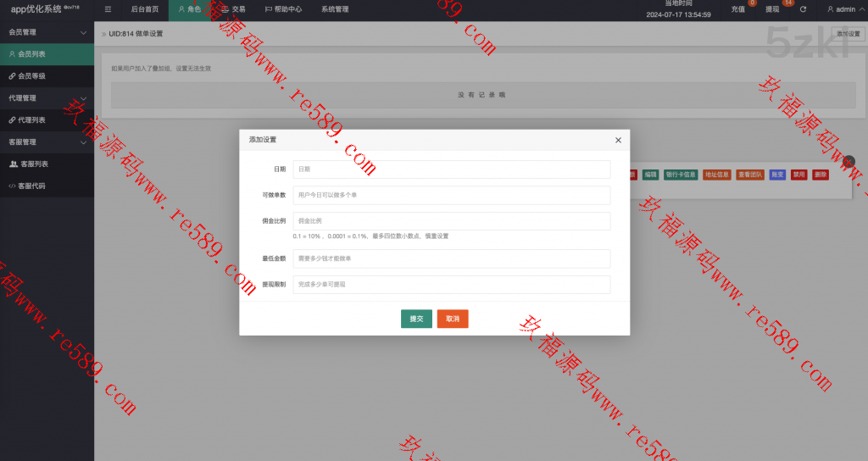Collapse the 代理管理 sidebar group

click(84, 98)
